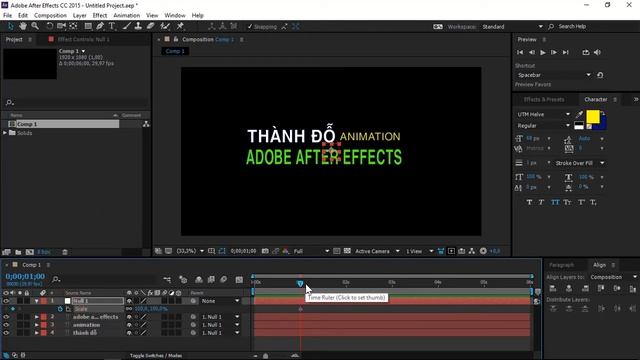The width and height of the screenshot is (640, 360).
Task: Click the Draft 3D timeline icon
Action: click(183, 279)
